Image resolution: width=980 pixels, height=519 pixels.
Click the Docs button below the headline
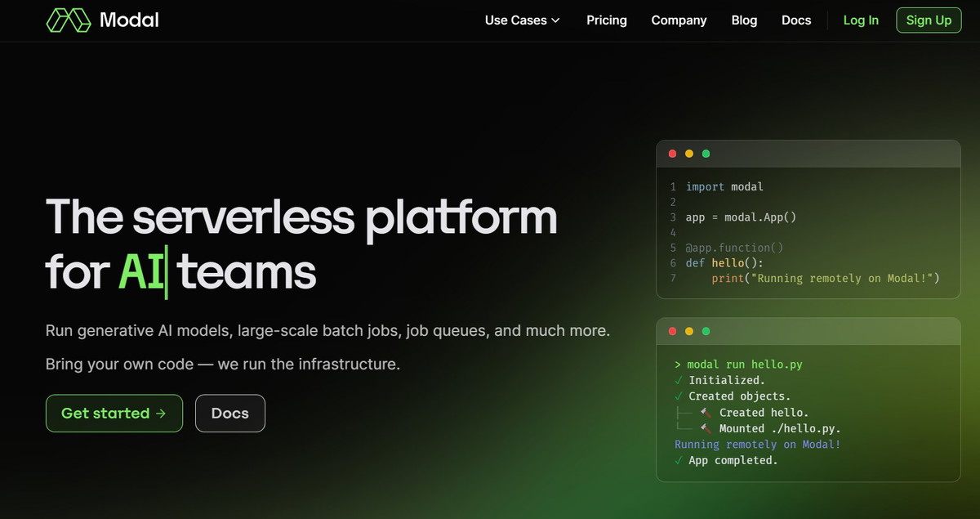[230, 414]
